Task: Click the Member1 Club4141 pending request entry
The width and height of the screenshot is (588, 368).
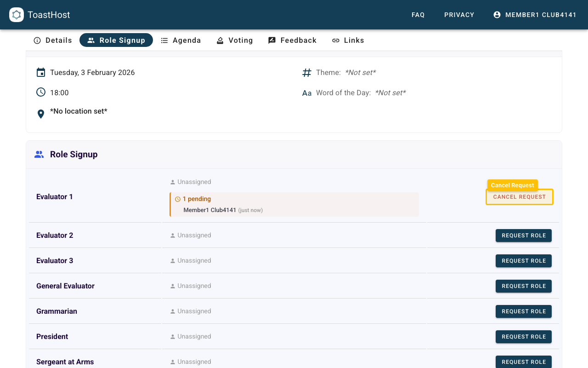Action: pyautogui.click(x=209, y=210)
